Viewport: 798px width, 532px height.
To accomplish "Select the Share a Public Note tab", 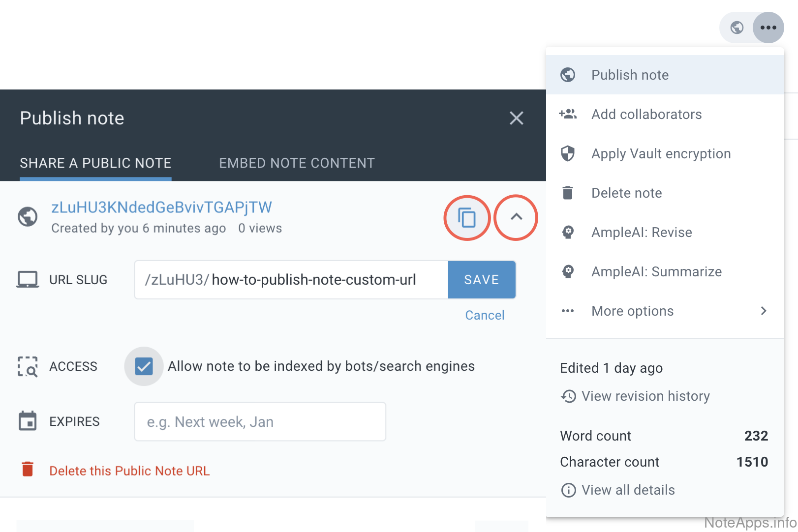I will point(95,163).
